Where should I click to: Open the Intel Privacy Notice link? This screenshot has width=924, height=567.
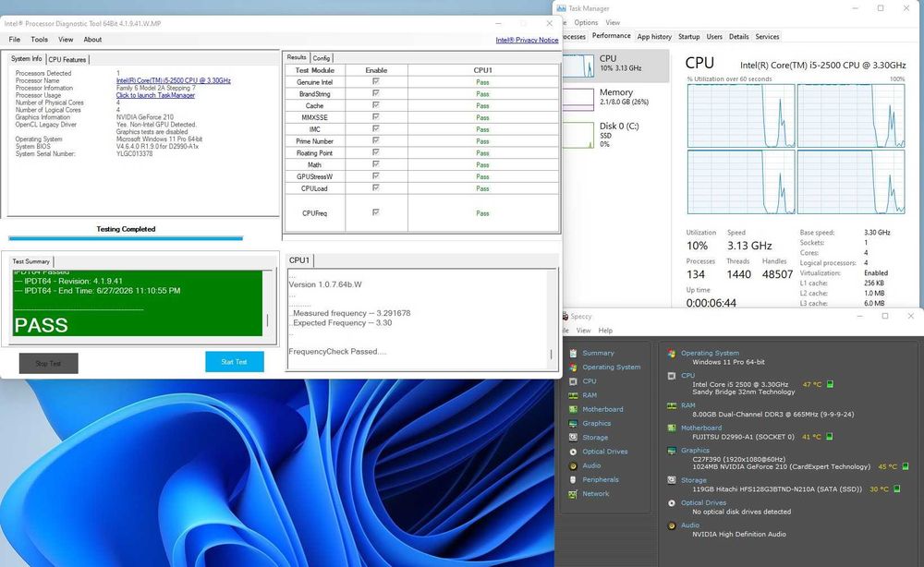527,40
